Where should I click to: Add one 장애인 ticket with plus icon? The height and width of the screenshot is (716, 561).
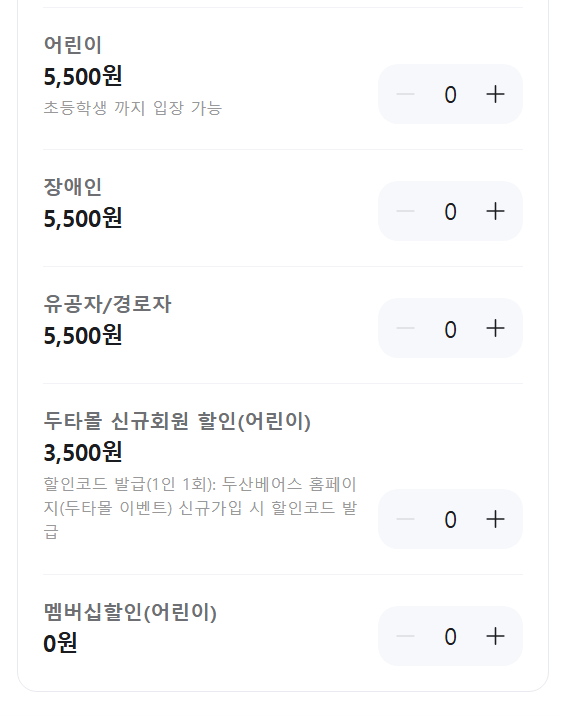495,211
